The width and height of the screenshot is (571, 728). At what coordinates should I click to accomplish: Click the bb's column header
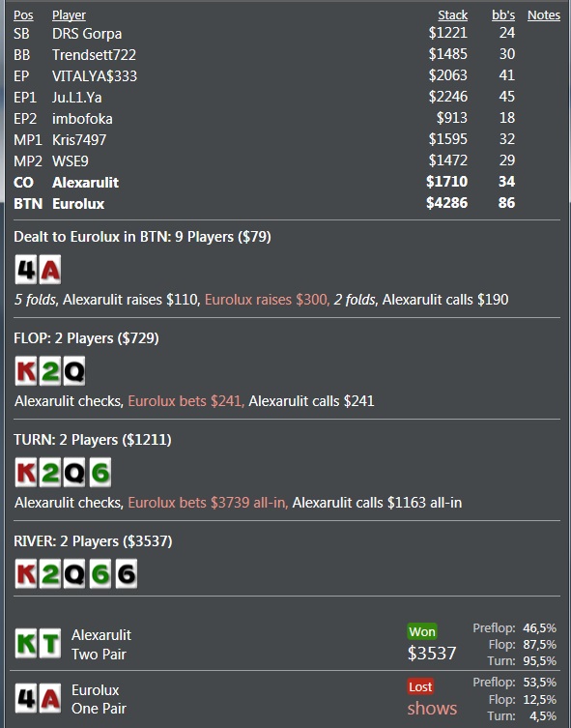(x=503, y=15)
